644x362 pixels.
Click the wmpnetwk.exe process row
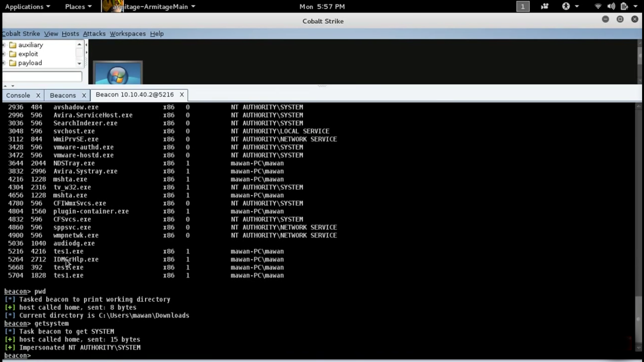pyautogui.click(x=173, y=235)
